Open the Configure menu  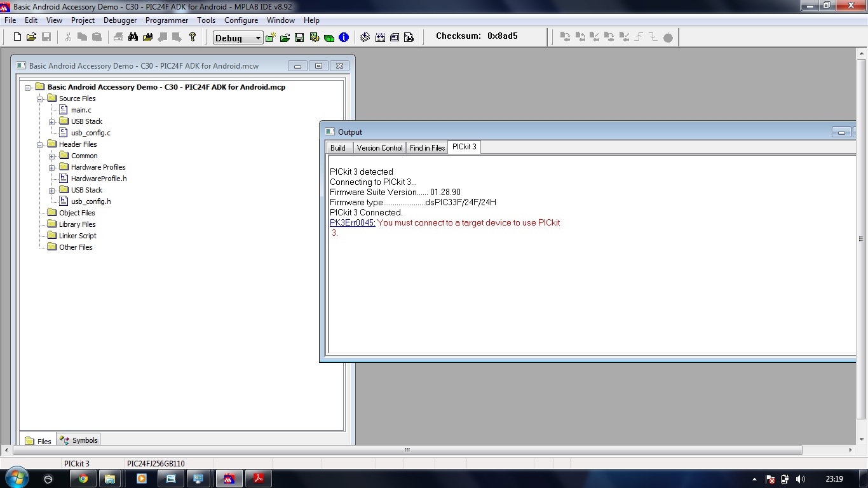point(241,20)
